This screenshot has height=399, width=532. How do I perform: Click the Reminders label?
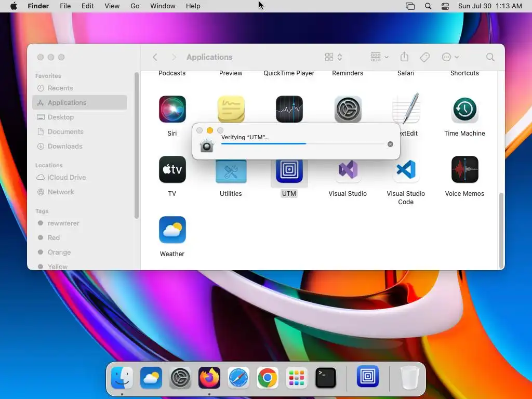coord(348,73)
